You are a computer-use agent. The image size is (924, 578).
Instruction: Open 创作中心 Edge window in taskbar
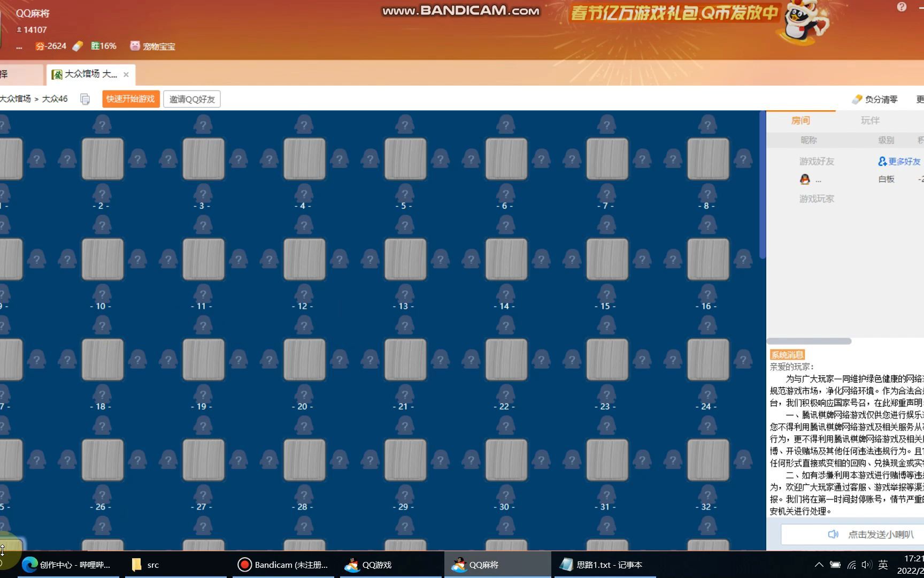coord(68,565)
